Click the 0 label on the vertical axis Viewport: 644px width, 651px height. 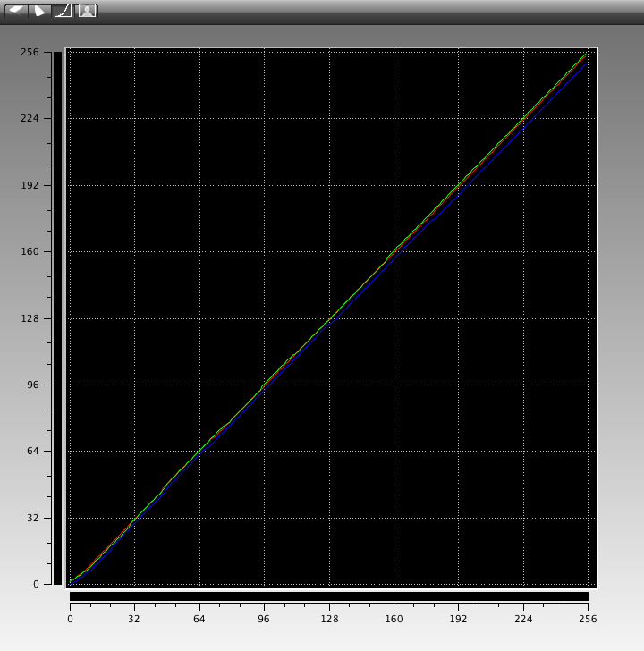tap(36, 584)
